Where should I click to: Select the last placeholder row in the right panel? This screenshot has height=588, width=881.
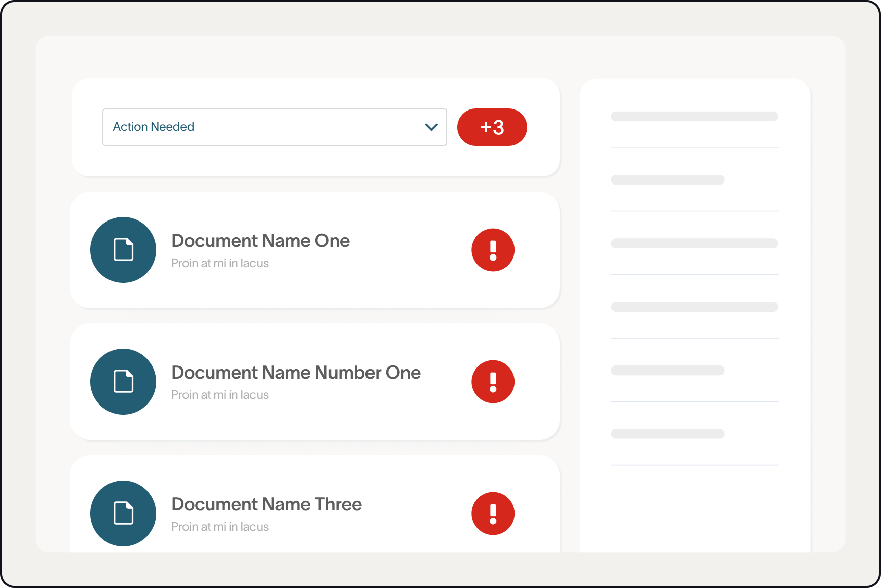tap(668, 434)
